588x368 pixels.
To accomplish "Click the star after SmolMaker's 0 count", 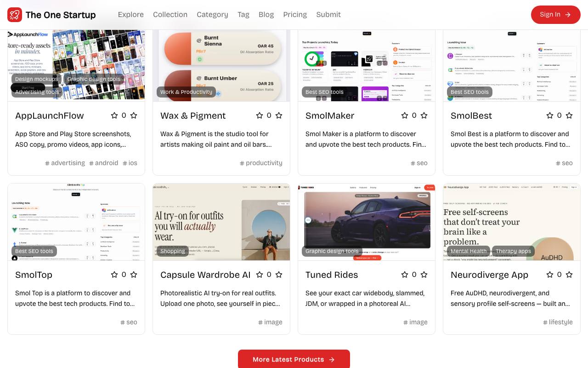I will tap(424, 115).
